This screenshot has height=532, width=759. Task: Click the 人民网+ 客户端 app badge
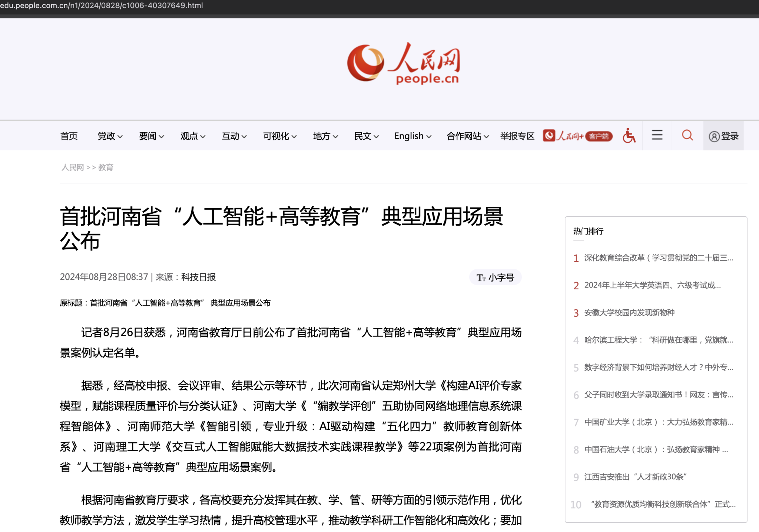(x=577, y=136)
